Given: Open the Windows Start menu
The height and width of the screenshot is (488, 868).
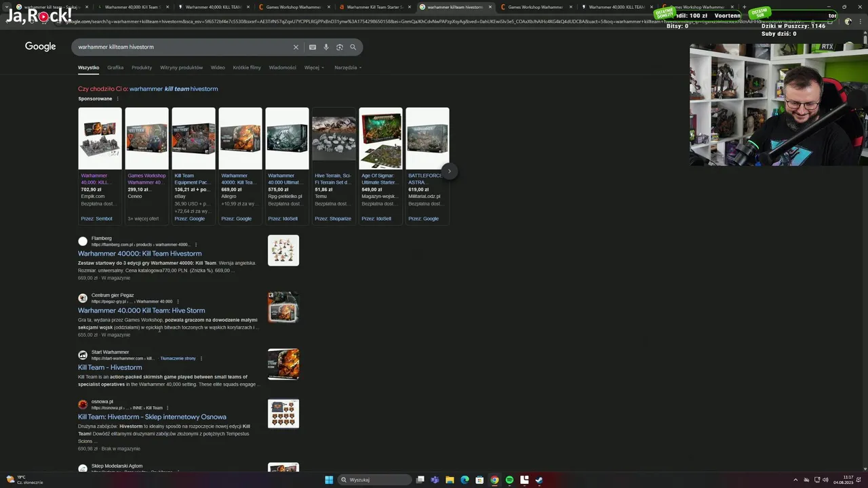Looking at the screenshot, I should click(329, 480).
